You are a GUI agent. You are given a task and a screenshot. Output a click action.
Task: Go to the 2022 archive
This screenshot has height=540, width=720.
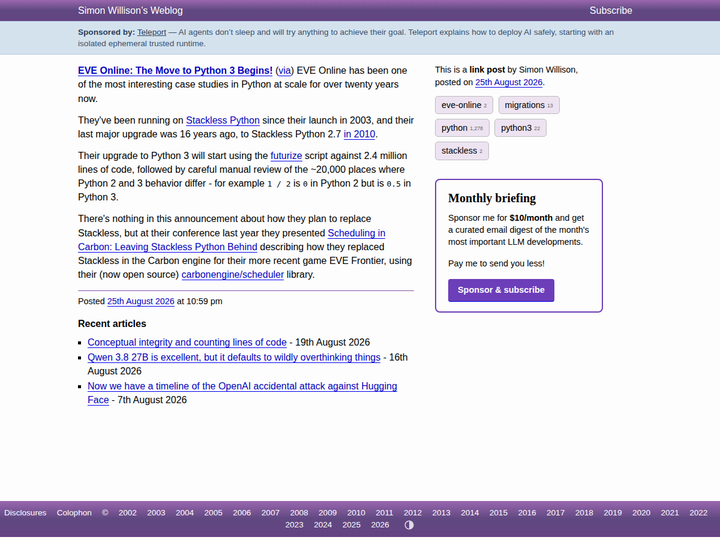coord(698,513)
